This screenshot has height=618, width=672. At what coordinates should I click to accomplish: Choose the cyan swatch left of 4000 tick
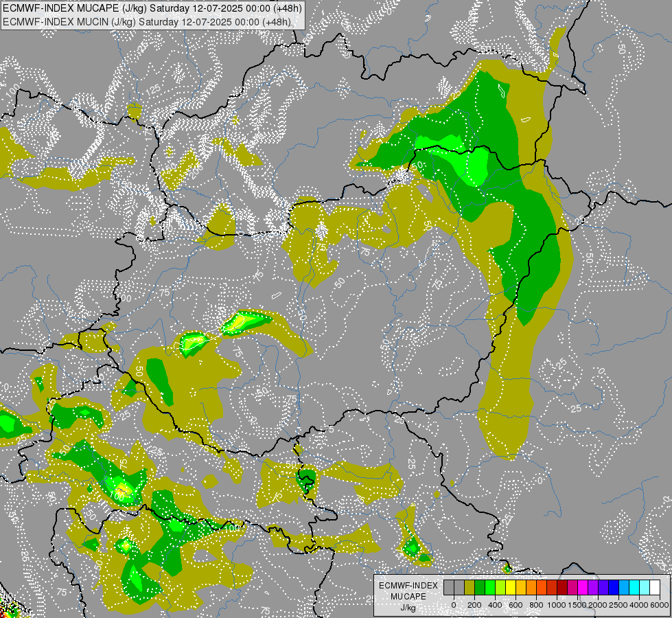(635, 588)
